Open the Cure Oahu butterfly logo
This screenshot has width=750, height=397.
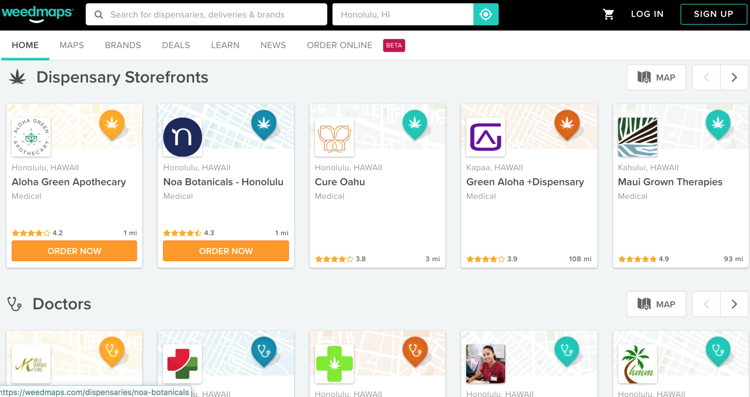(334, 137)
